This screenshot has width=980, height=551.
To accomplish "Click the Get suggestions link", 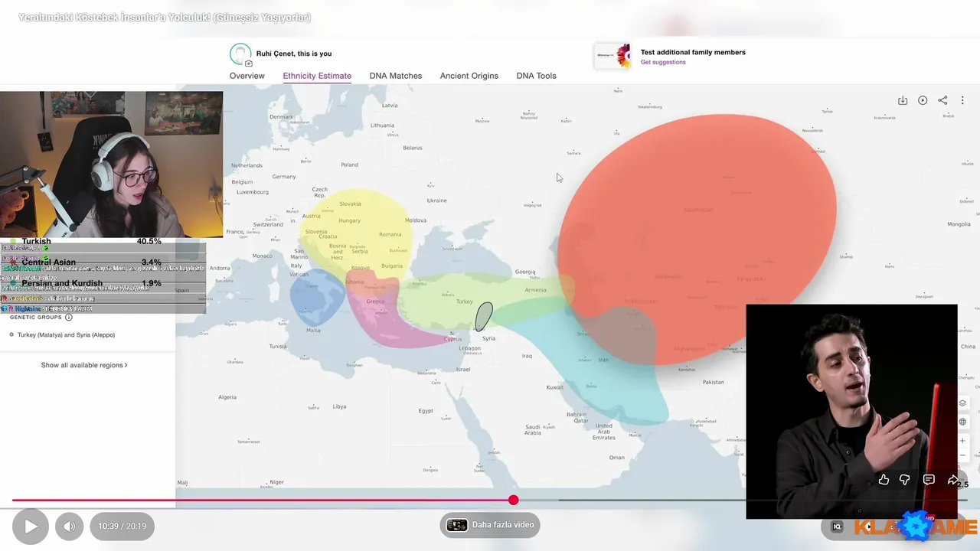I will [x=663, y=62].
